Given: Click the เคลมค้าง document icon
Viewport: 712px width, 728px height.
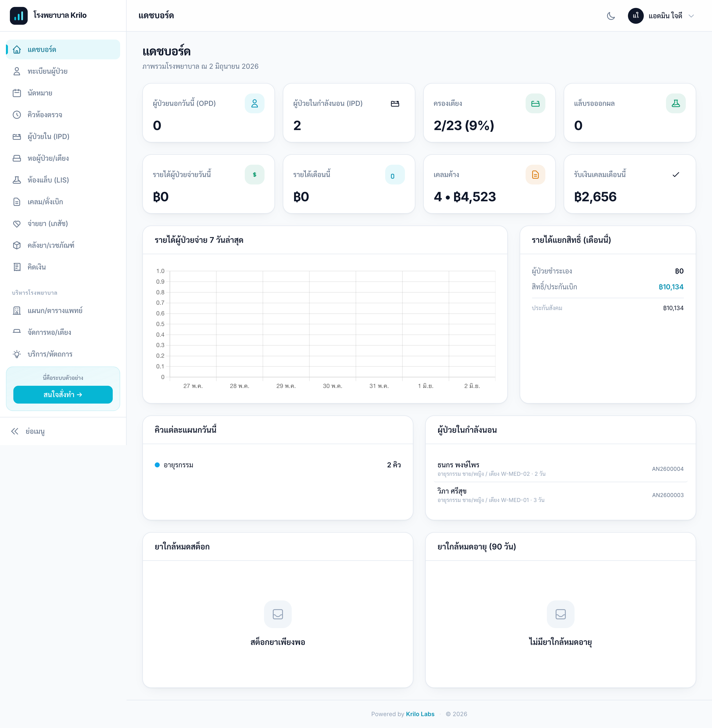Looking at the screenshot, I should tap(535, 175).
